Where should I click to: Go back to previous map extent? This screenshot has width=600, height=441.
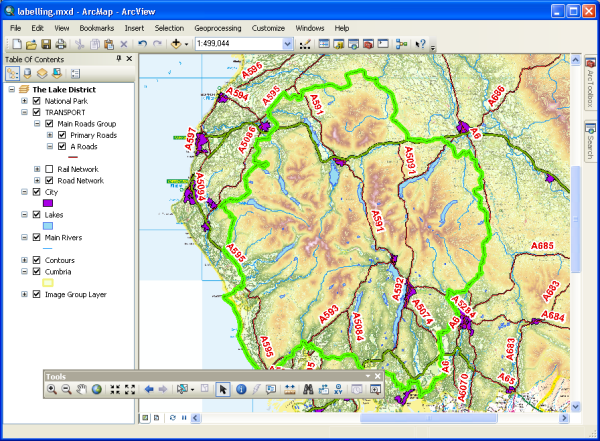click(149, 390)
